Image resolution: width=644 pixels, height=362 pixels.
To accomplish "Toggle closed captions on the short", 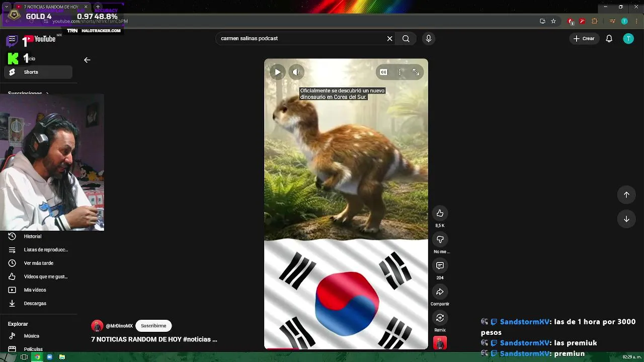I will pos(384,72).
